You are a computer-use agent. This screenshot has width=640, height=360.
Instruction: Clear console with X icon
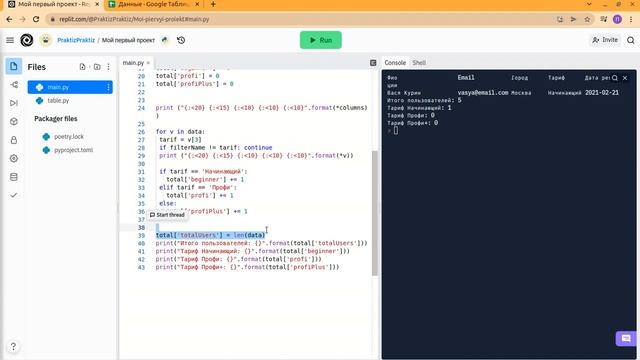pyautogui.click(x=625, y=78)
